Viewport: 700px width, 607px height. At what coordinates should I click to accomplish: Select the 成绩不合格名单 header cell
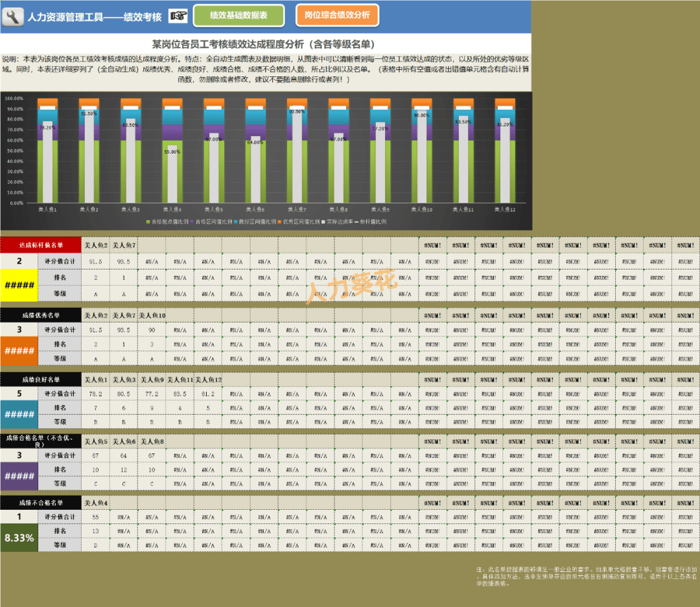41,502
